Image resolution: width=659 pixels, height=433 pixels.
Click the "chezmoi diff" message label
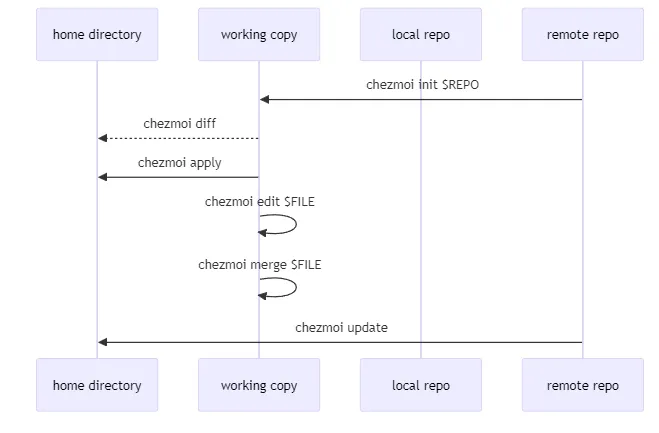point(179,124)
